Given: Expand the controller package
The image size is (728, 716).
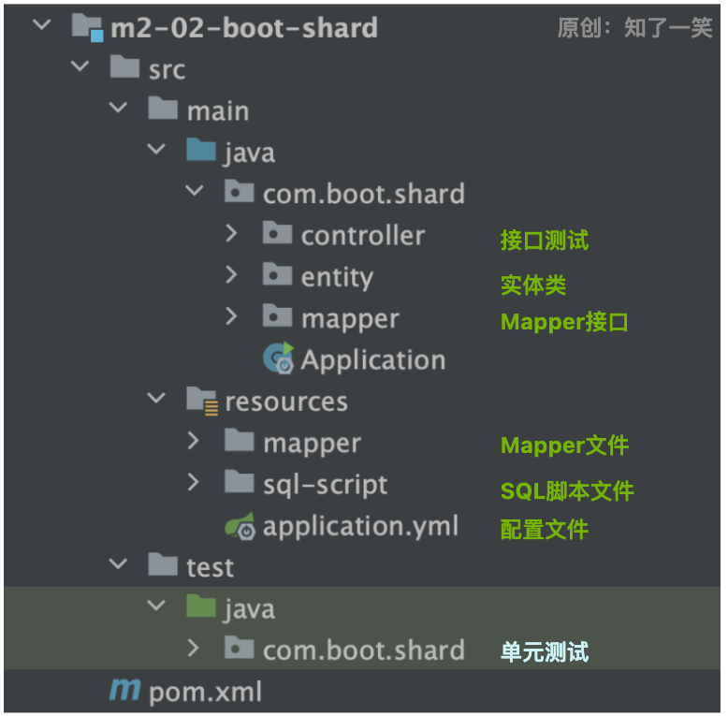Looking at the screenshot, I should (x=232, y=234).
